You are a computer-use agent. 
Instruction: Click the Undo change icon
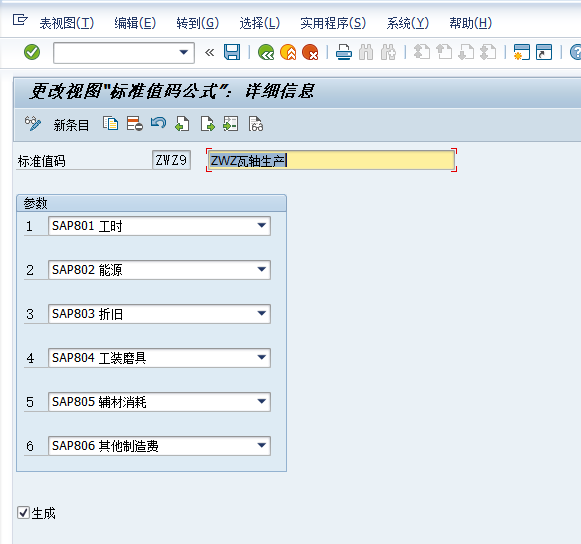(x=159, y=123)
